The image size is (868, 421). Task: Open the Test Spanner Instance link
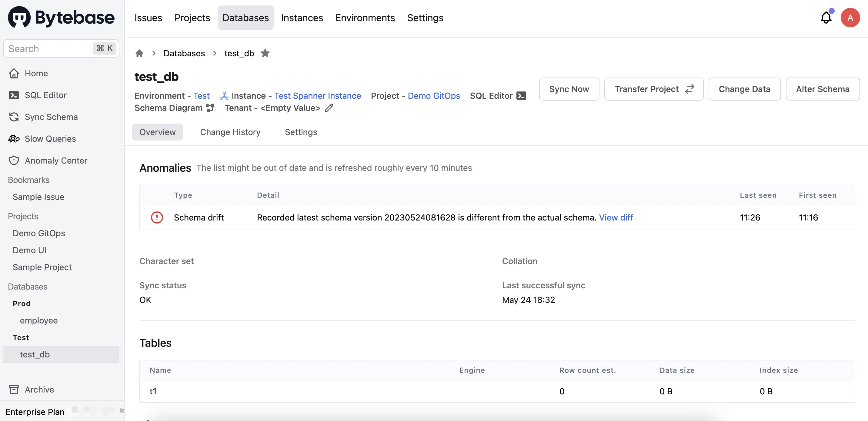(x=317, y=96)
